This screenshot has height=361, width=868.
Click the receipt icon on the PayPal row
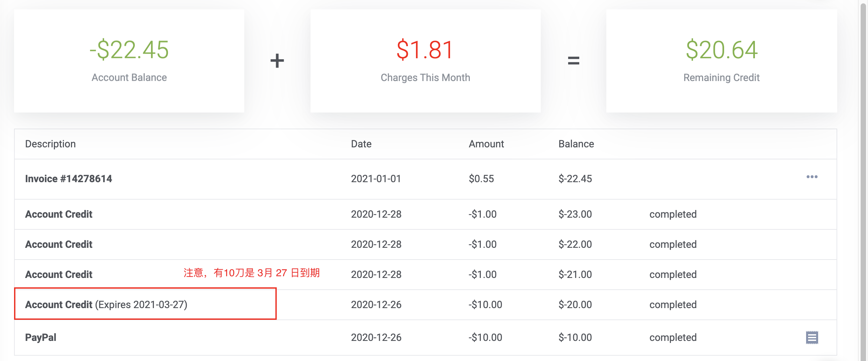tap(811, 338)
